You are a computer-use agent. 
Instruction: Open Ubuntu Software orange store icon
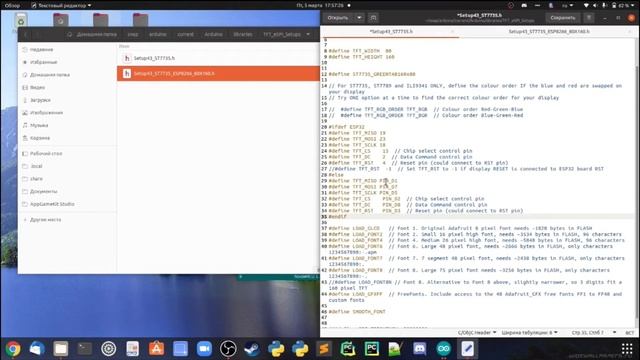tap(156, 349)
